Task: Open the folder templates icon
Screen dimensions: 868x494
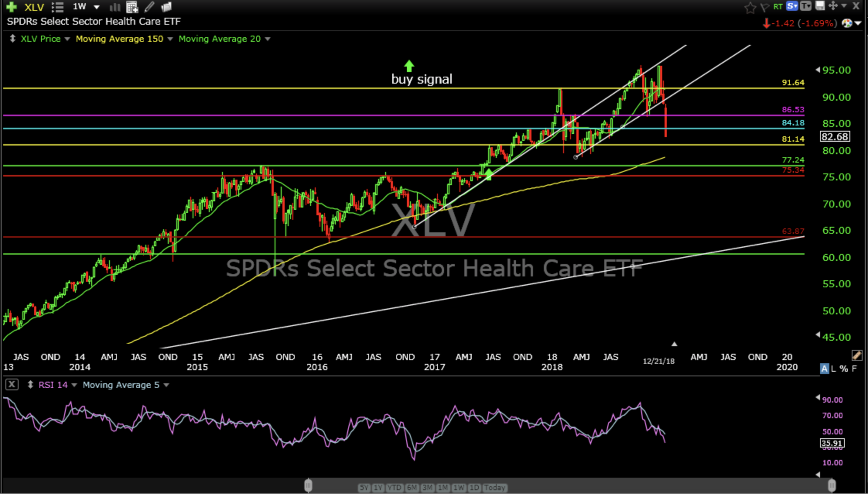Action: pyautogui.click(x=166, y=7)
